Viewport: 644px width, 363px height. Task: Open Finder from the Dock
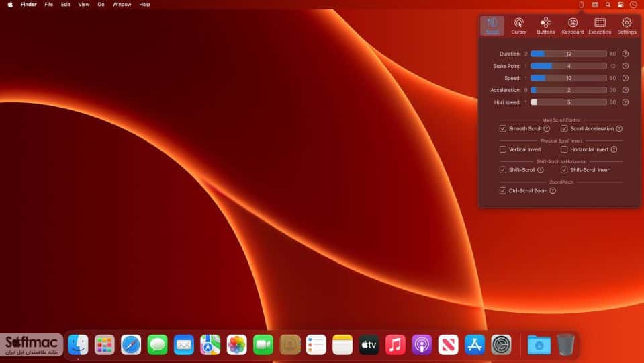[78, 344]
